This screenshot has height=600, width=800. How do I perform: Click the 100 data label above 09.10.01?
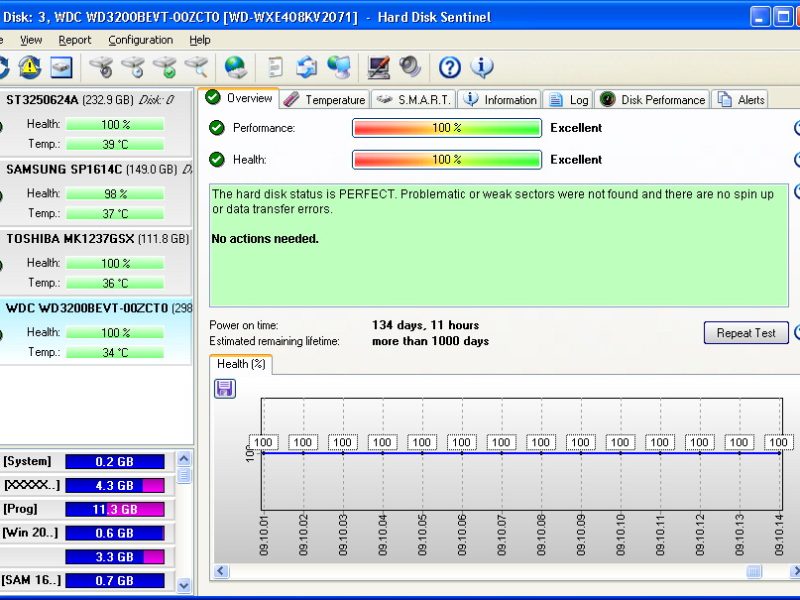pos(263,442)
